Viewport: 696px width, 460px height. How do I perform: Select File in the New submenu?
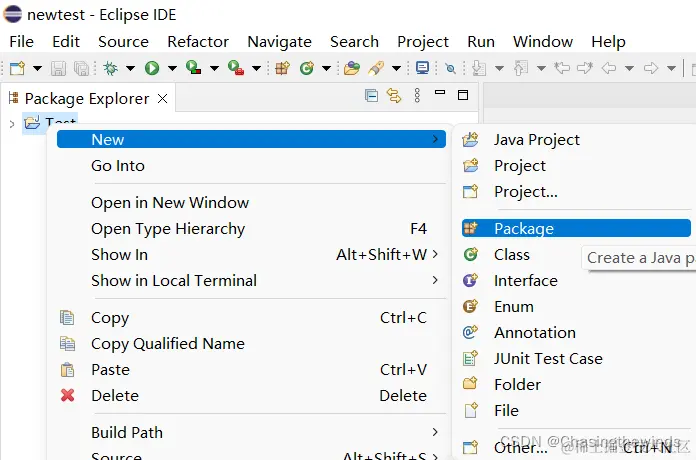tap(576, 410)
